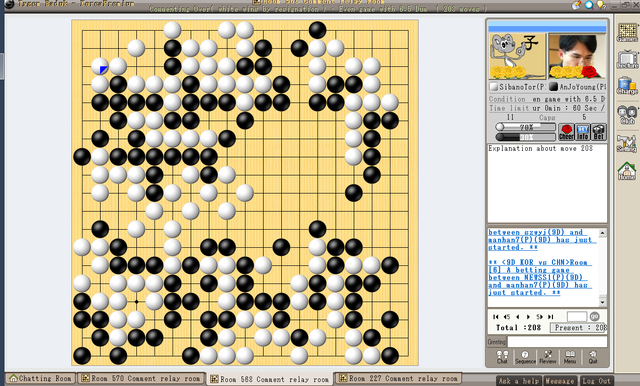The image size is (640, 386).
Task: Open the Sequence icon
Action: tap(525, 357)
